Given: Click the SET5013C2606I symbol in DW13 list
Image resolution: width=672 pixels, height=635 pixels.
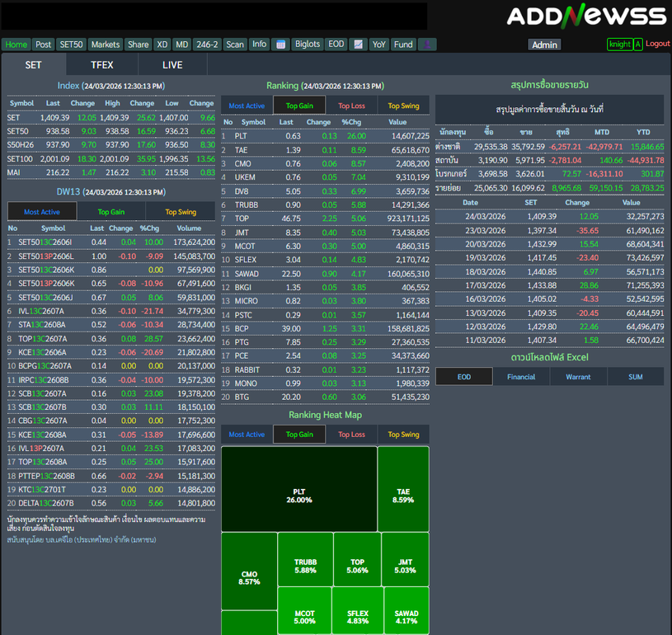Looking at the screenshot, I should pos(45,242).
